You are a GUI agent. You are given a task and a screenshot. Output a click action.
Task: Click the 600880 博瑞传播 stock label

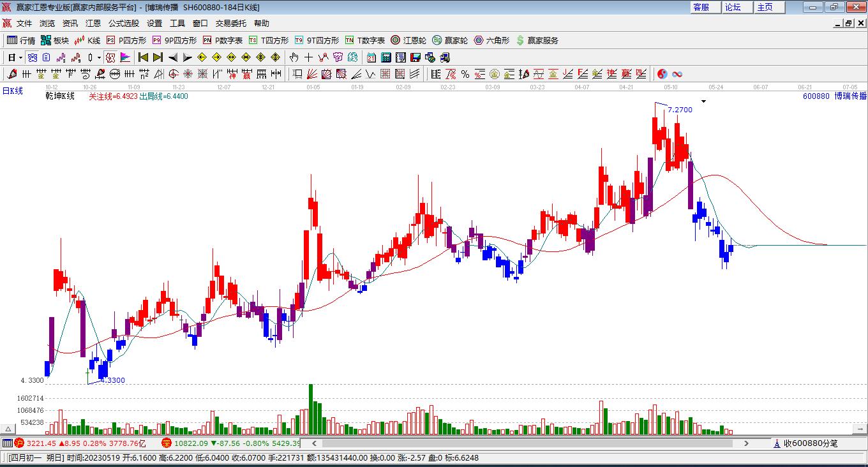pos(835,96)
